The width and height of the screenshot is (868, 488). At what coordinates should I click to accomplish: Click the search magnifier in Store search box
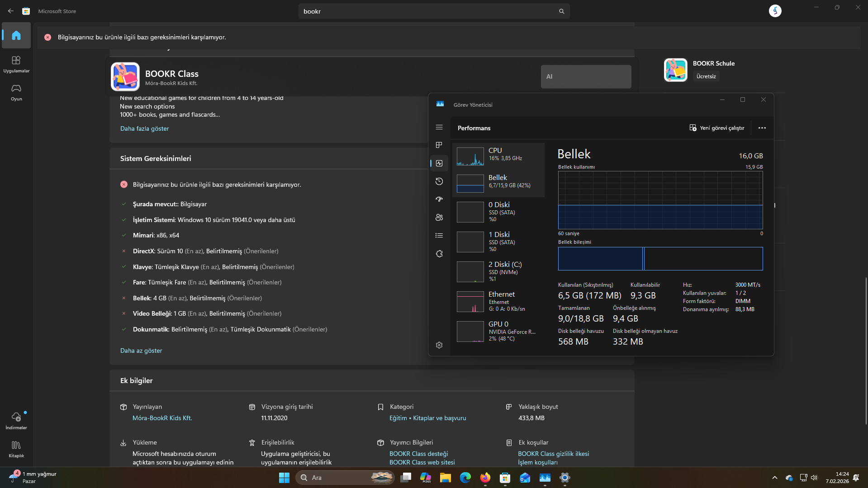tap(561, 11)
